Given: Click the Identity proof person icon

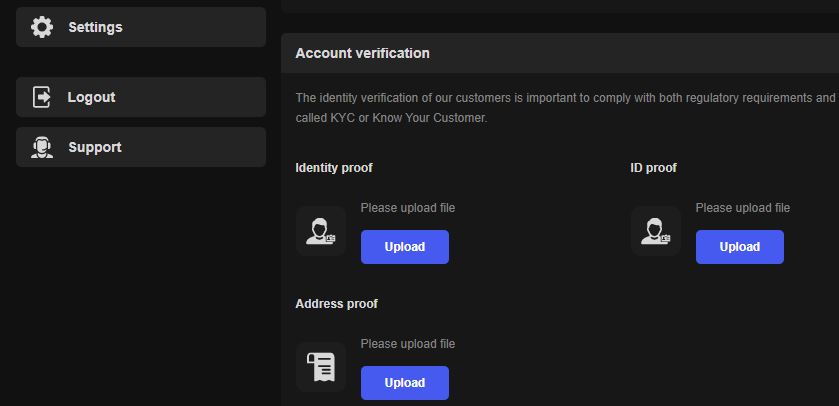Looking at the screenshot, I should pos(321,231).
